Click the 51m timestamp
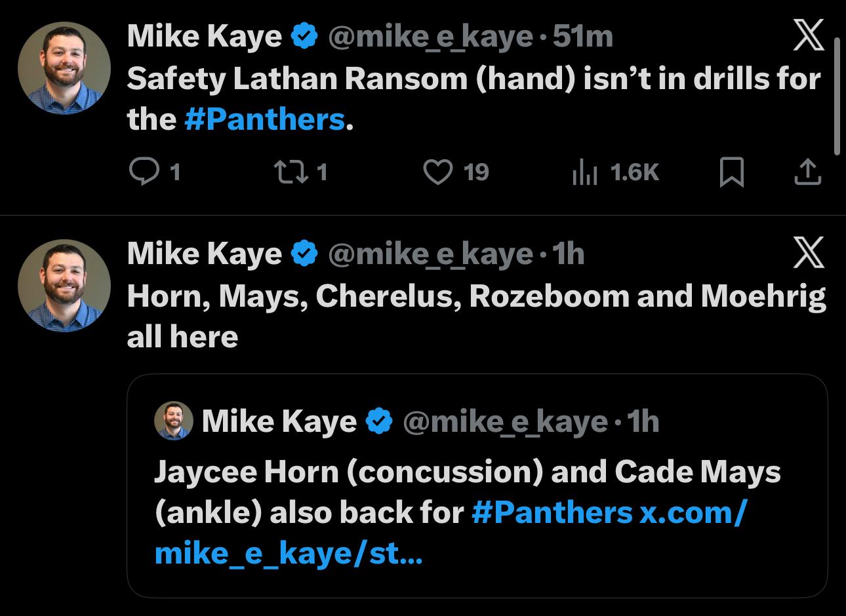The height and width of the screenshot is (616, 846). (x=583, y=36)
